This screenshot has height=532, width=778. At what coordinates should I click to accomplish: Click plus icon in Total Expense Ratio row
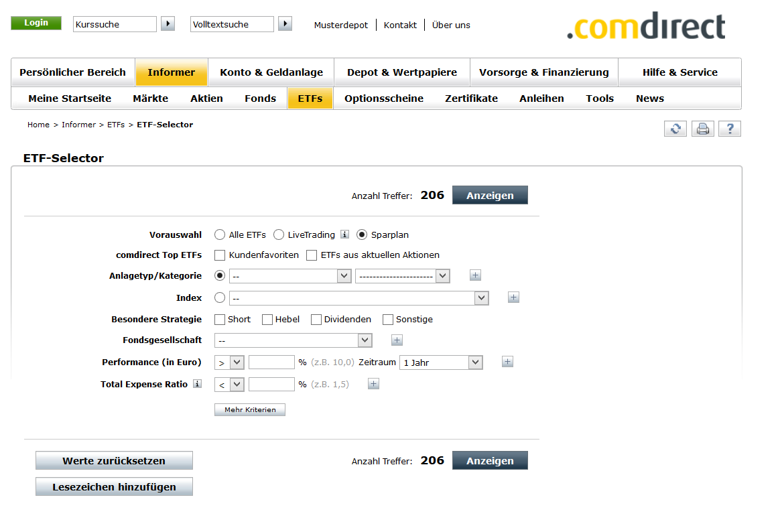374,384
